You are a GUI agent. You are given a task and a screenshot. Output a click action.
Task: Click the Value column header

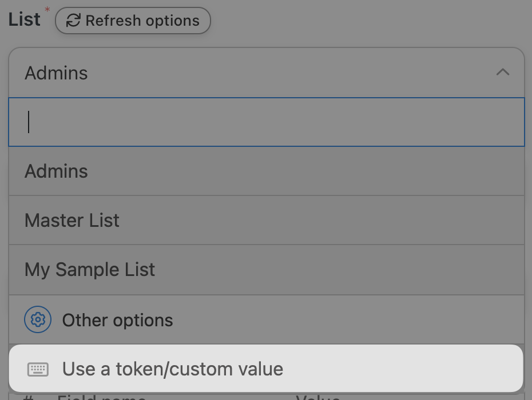[x=318, y=396]
